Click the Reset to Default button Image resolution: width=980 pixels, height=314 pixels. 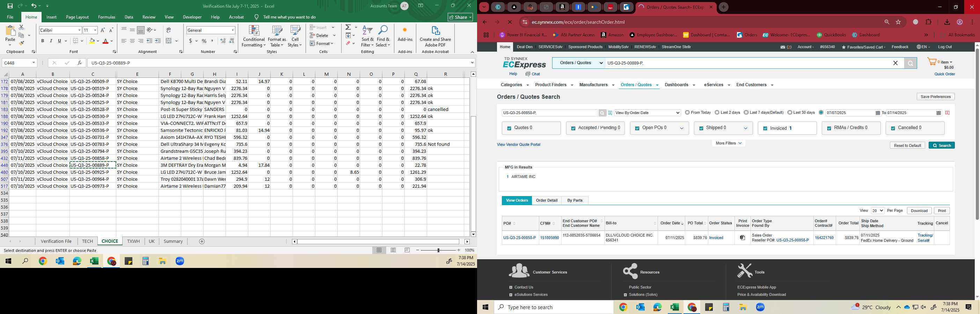(x=907, y=145)
